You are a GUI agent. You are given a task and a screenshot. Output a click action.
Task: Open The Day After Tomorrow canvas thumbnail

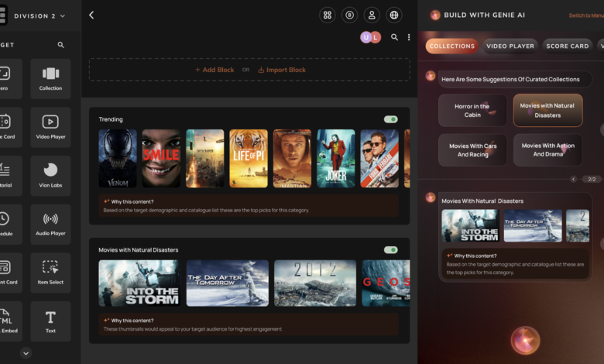pyautogui.click(x=227, y=283)
